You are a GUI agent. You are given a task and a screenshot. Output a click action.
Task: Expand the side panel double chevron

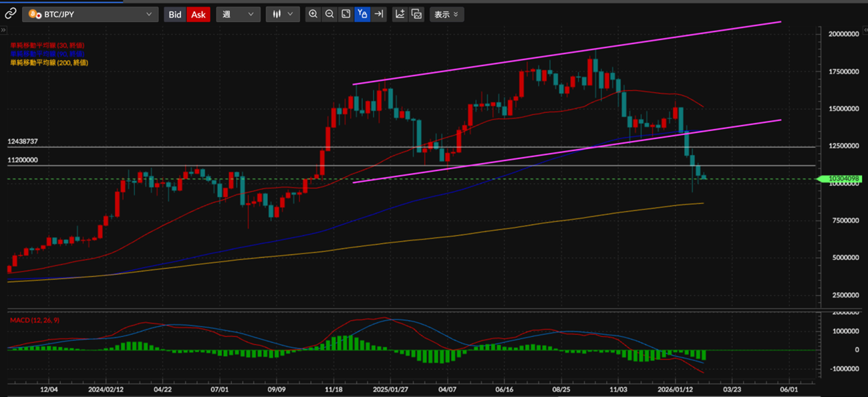[x=3, y=30]
